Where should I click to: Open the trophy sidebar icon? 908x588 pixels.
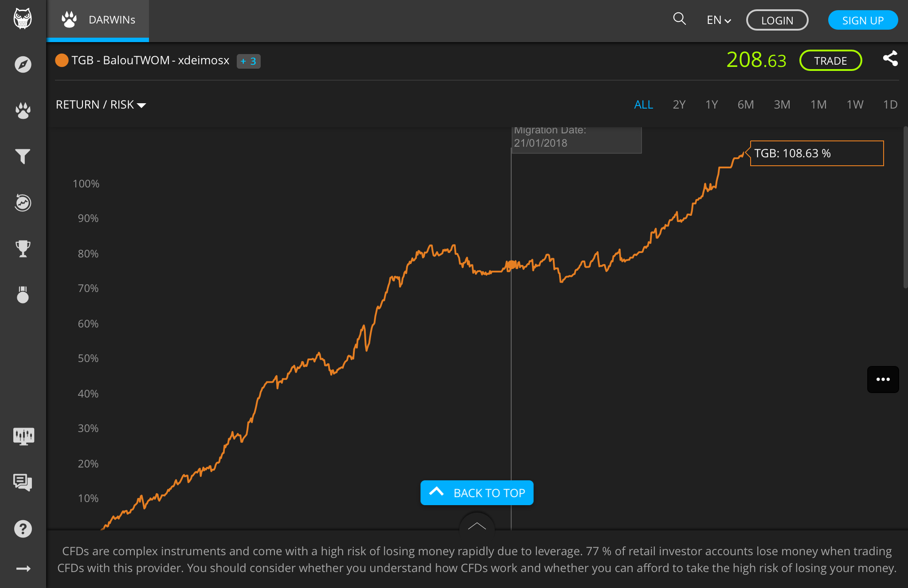23,249
